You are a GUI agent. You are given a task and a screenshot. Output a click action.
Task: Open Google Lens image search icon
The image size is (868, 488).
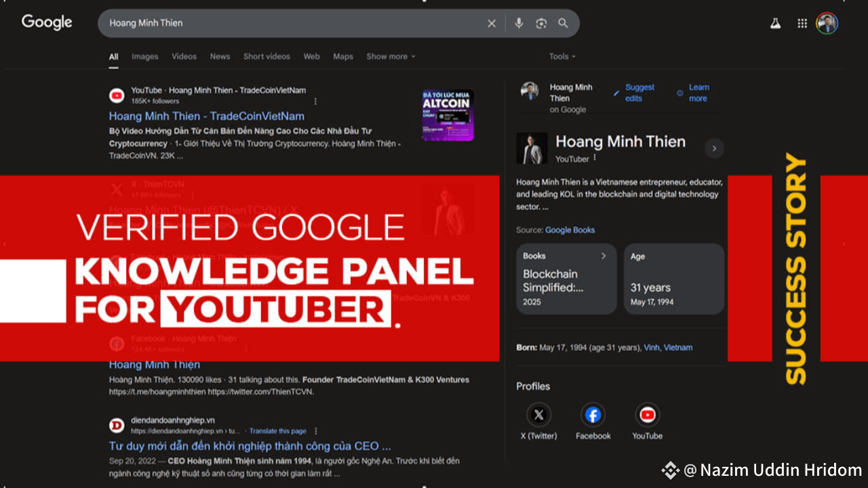(541, 23)
